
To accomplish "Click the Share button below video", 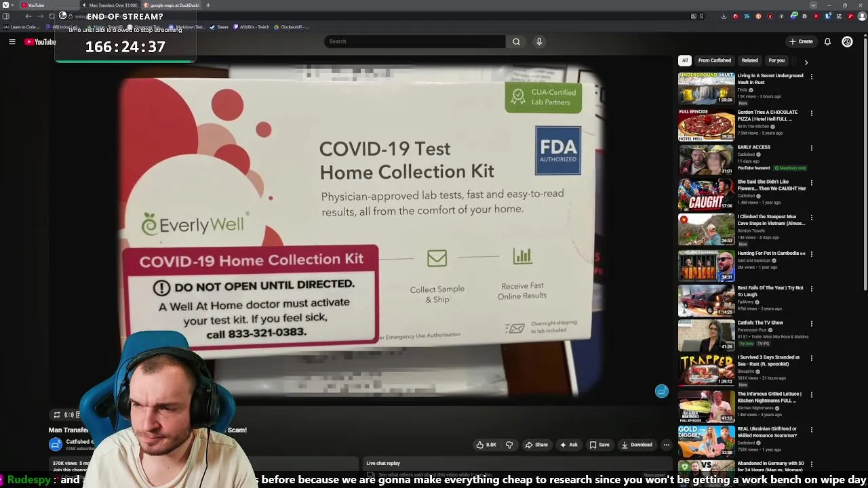I will tap(536, 445).
